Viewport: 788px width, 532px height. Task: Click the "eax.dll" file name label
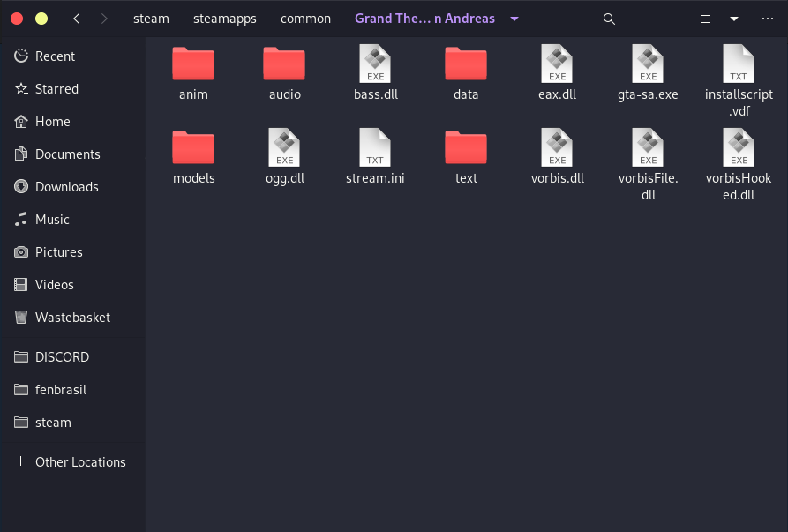pyautogui.click(x=557, y=94)
